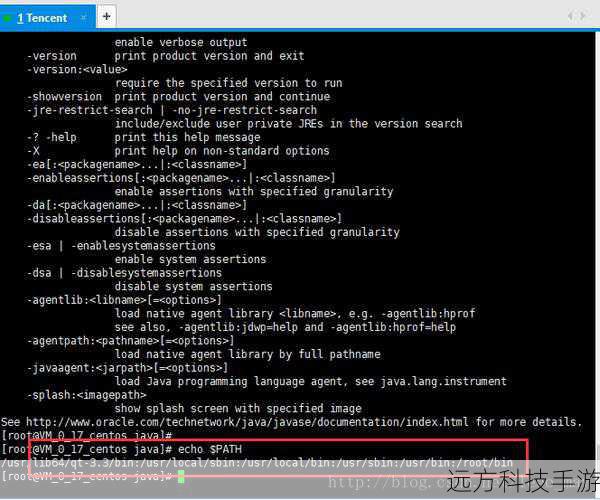
Task: Click the PATH output line with /usr/local/sbin
Action: [x=256, y=463]
